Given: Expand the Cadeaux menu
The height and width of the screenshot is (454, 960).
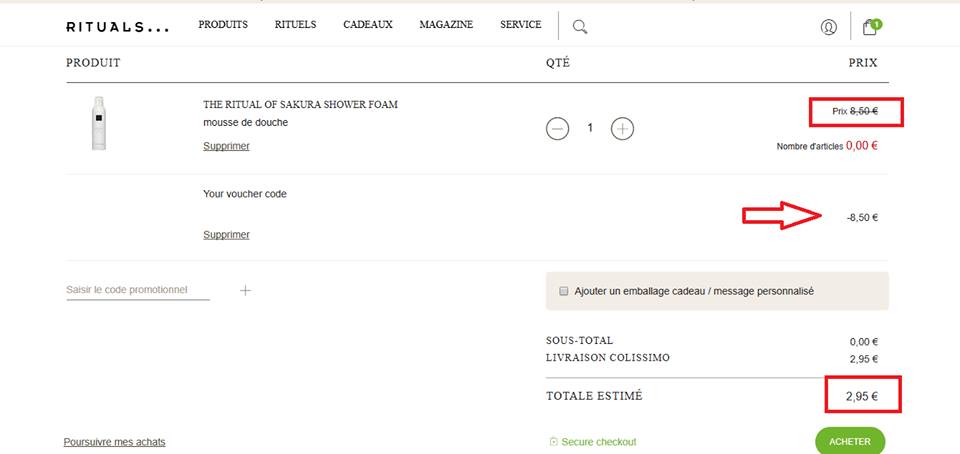Looking at the screenshot, I should (x=367, y=24).
